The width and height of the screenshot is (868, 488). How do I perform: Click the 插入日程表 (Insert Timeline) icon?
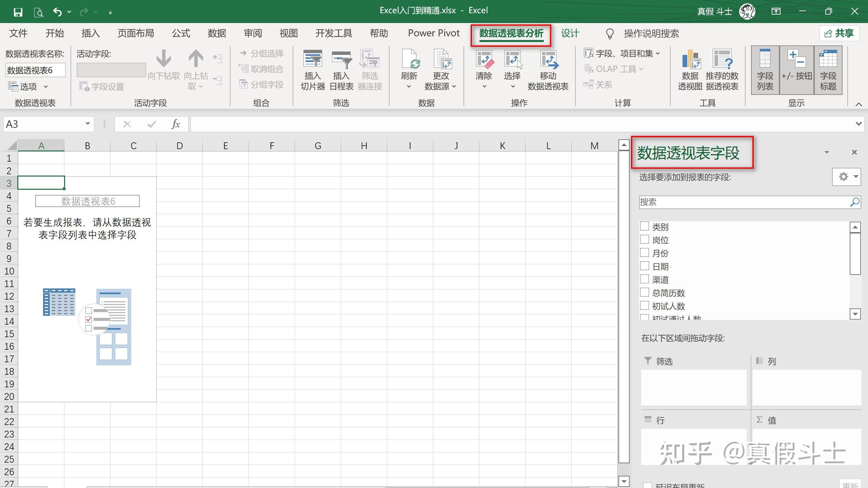pos(341,60)
